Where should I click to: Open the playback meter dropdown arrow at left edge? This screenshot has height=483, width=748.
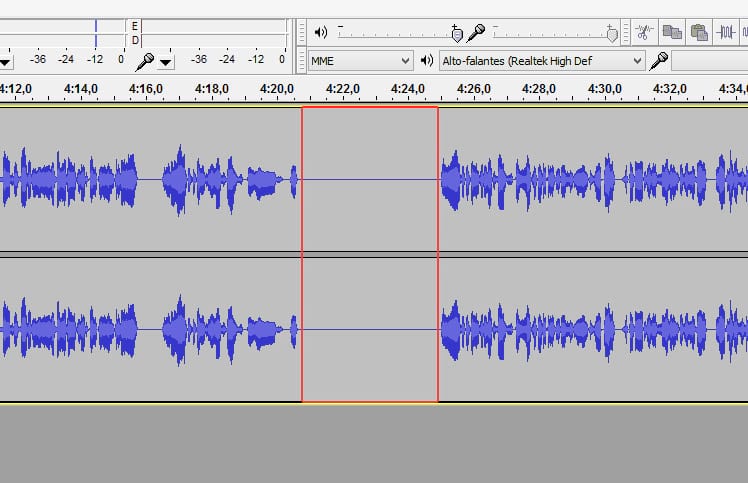click(6, 63)
